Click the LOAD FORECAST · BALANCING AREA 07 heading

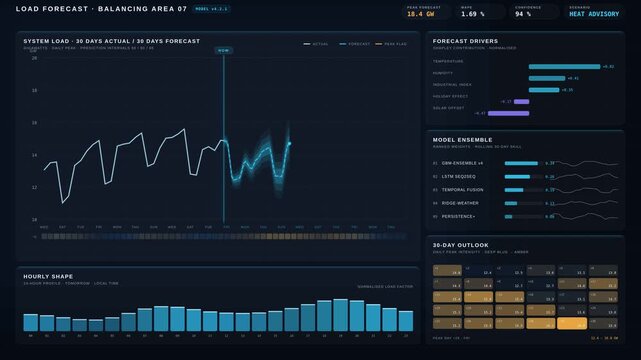coord(101,9)
